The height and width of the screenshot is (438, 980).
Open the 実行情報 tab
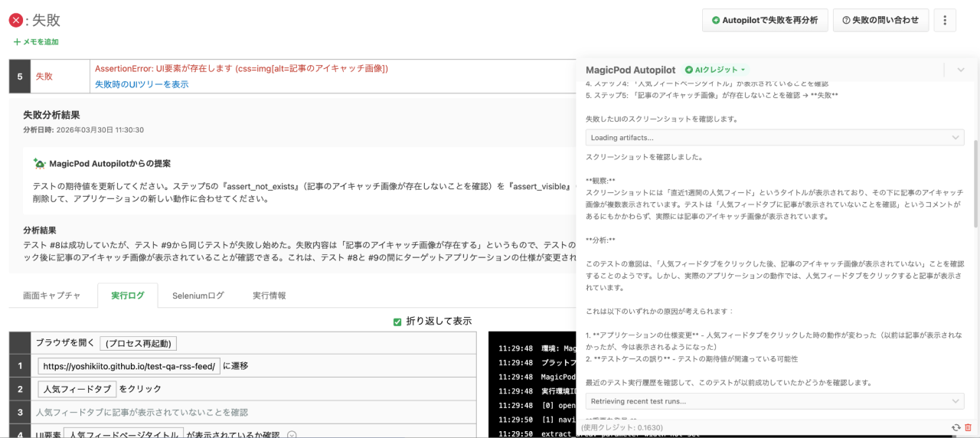pyautogui.click(x=269, y=296)
